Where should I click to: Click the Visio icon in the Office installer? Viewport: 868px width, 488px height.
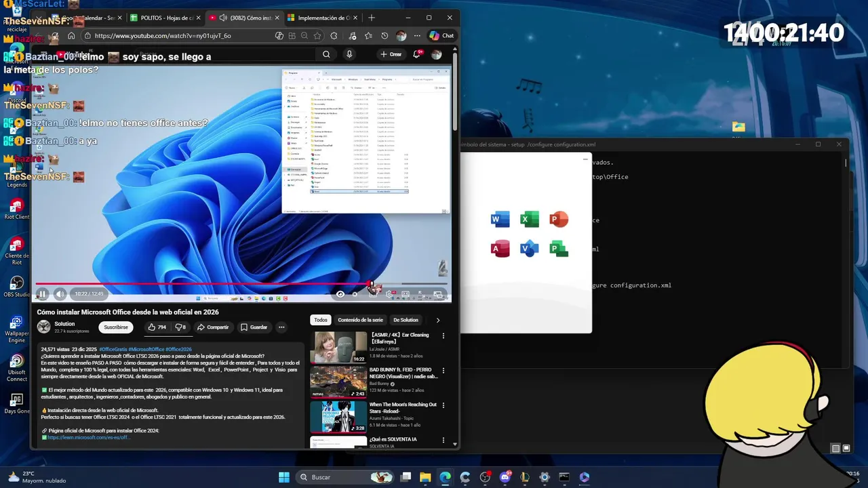[529, 249]
